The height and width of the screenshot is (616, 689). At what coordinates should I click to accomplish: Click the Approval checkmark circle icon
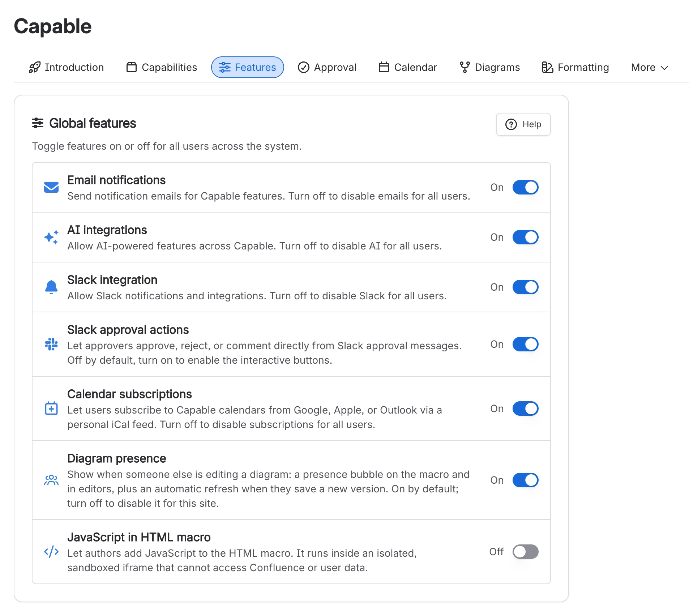click(x=304, y=67)
